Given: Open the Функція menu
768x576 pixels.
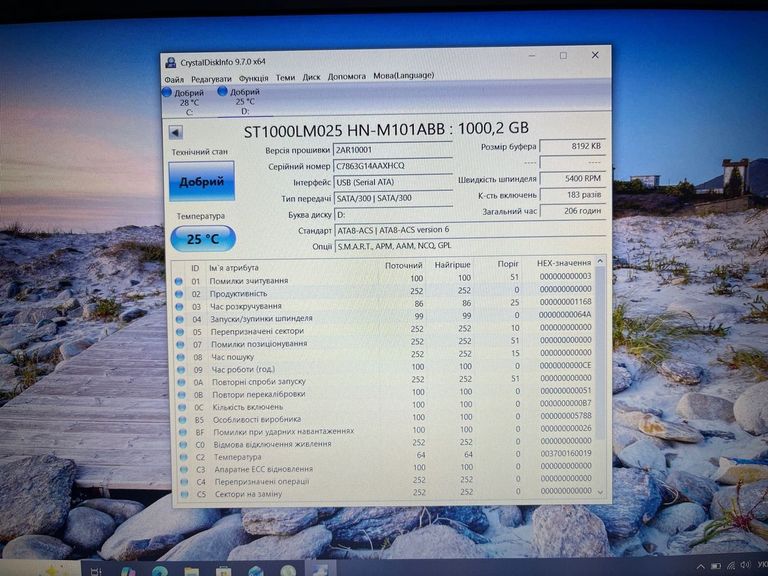Looking at the screenshot, I should point(253,78).
